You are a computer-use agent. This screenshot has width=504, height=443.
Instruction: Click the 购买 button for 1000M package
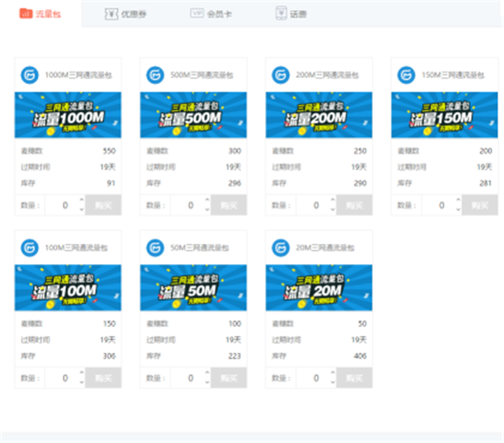pyautogui.click(x=103, y=205)
